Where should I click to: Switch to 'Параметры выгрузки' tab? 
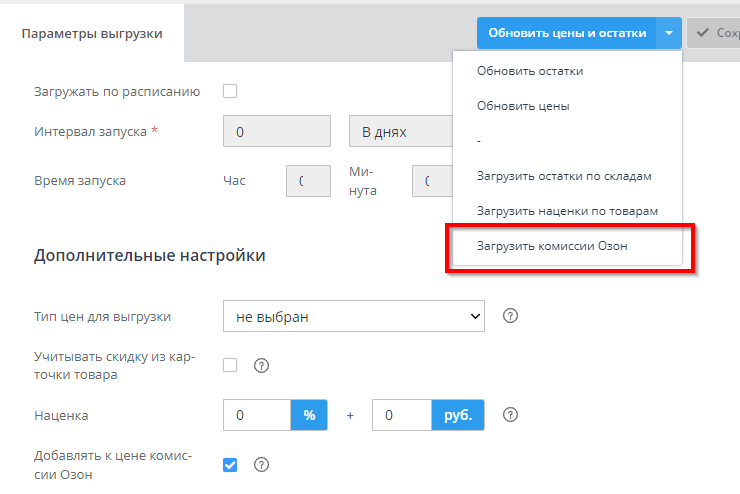[92, 33]
